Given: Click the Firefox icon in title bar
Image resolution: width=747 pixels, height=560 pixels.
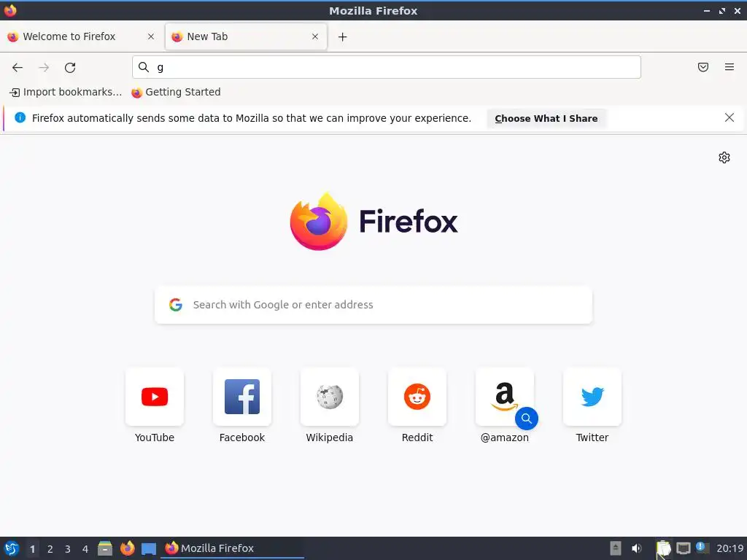Looking at the screenshot, I should [x=10, y=10].
